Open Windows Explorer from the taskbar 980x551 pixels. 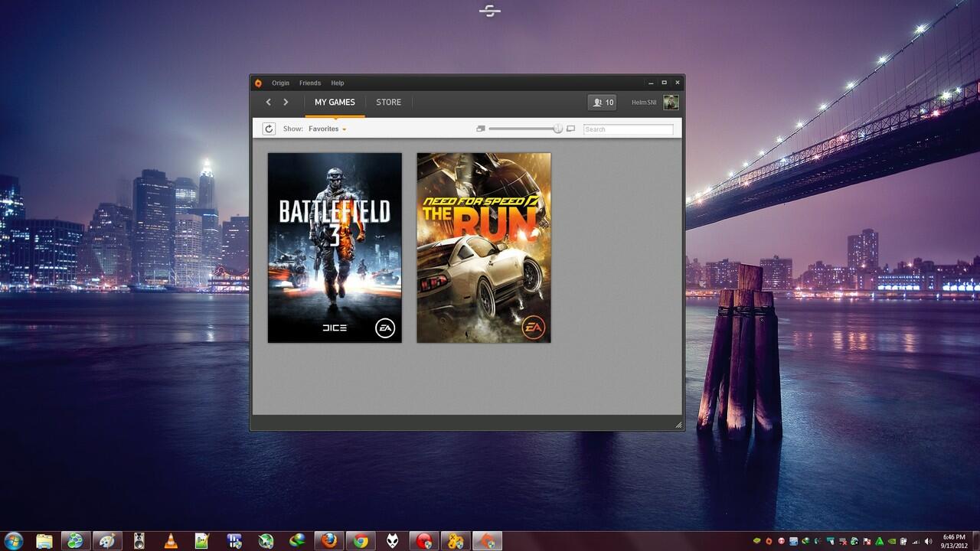pos(44,541)
